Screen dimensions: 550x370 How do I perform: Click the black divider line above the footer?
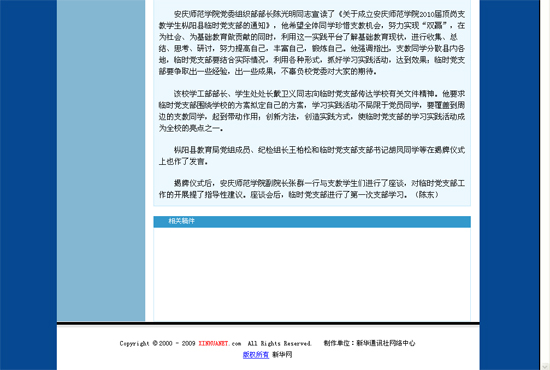pos(268,323)
